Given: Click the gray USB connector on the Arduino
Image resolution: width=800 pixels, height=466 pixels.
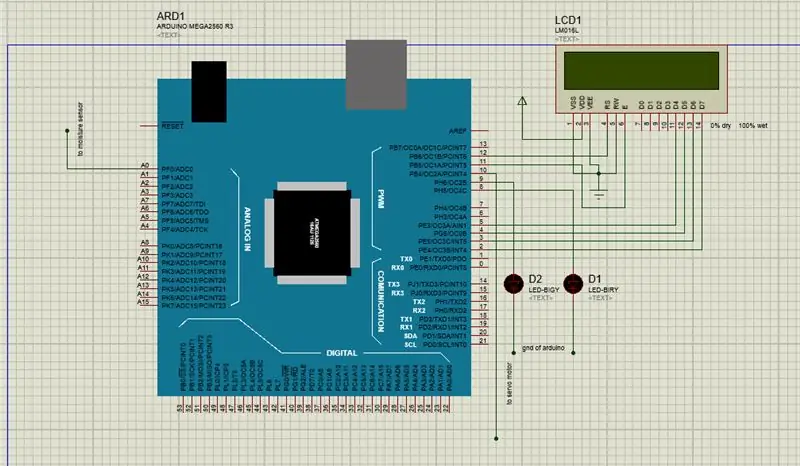Looking at the screenshot, I should (x=376, y=75).
